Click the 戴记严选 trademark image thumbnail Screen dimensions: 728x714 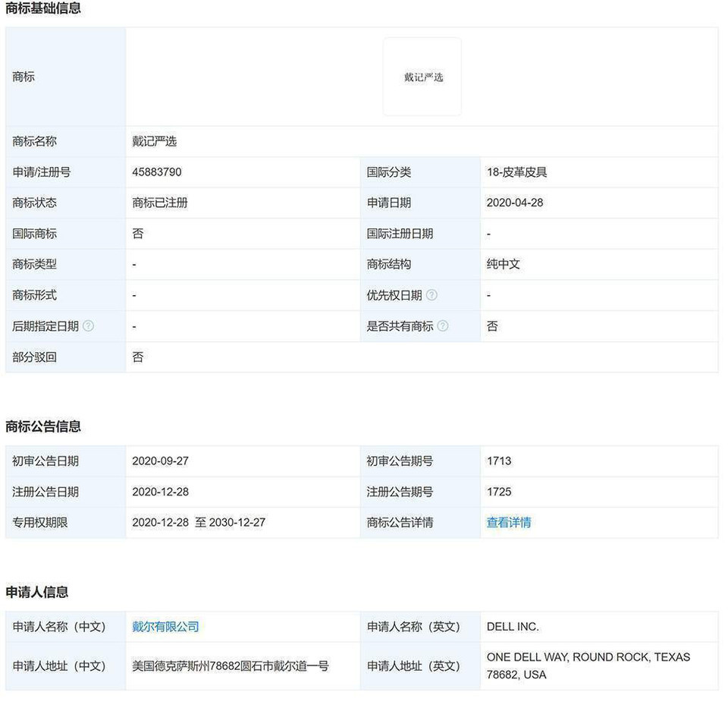(422, 77)
